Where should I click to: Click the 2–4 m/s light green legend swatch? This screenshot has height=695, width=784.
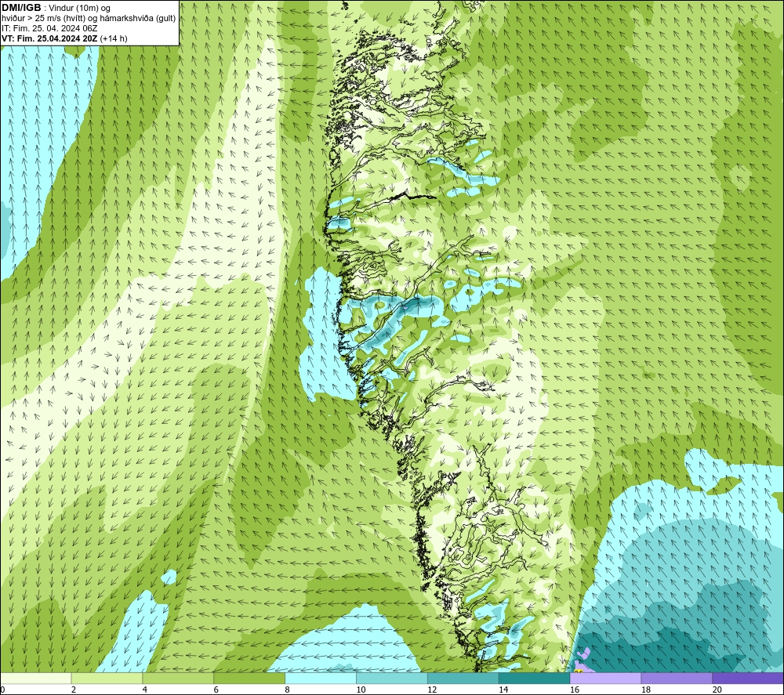coord(107,678)
